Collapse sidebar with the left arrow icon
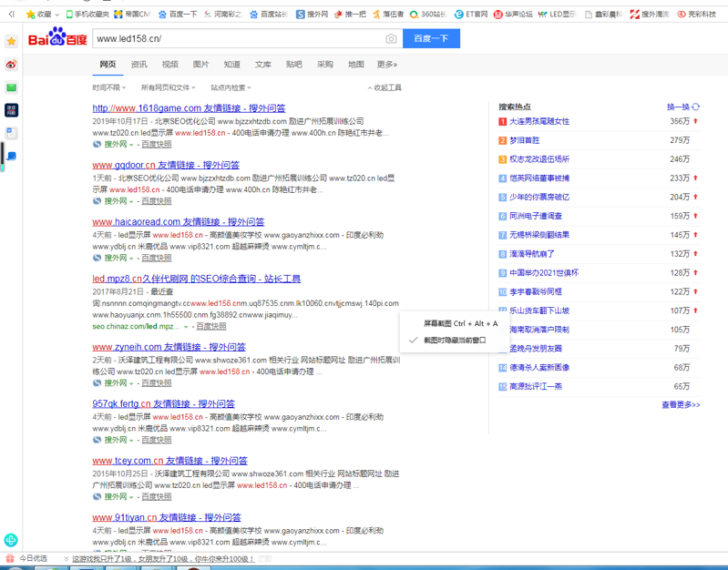Image resolution: width=728 pixels, height=570 pixels. click(11, 15)
